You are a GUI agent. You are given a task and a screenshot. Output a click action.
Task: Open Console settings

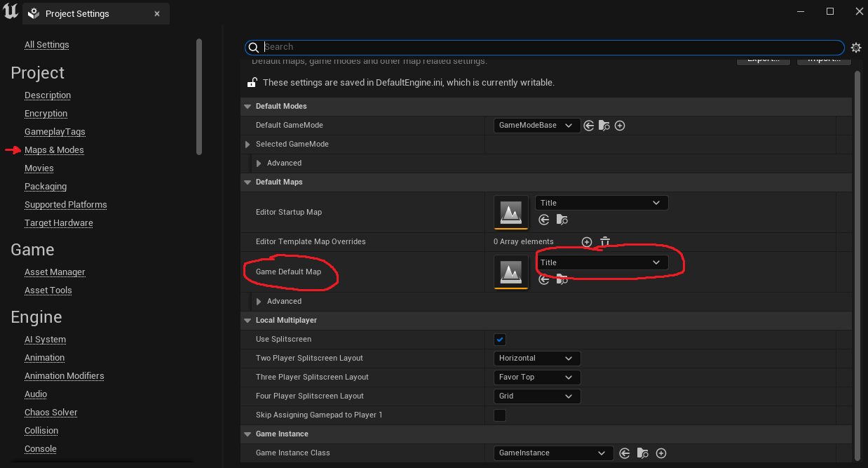point(41,449)
